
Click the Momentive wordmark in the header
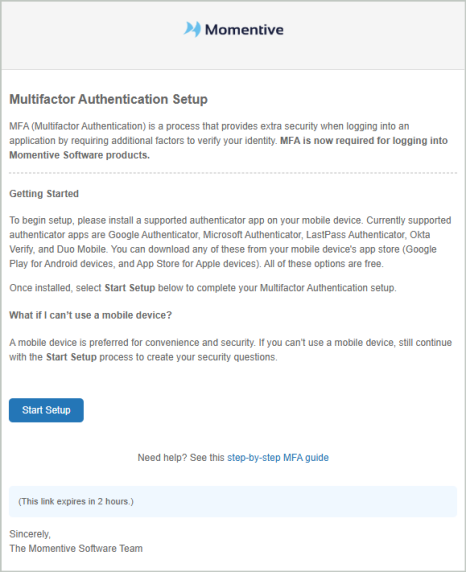coord(244,30)
